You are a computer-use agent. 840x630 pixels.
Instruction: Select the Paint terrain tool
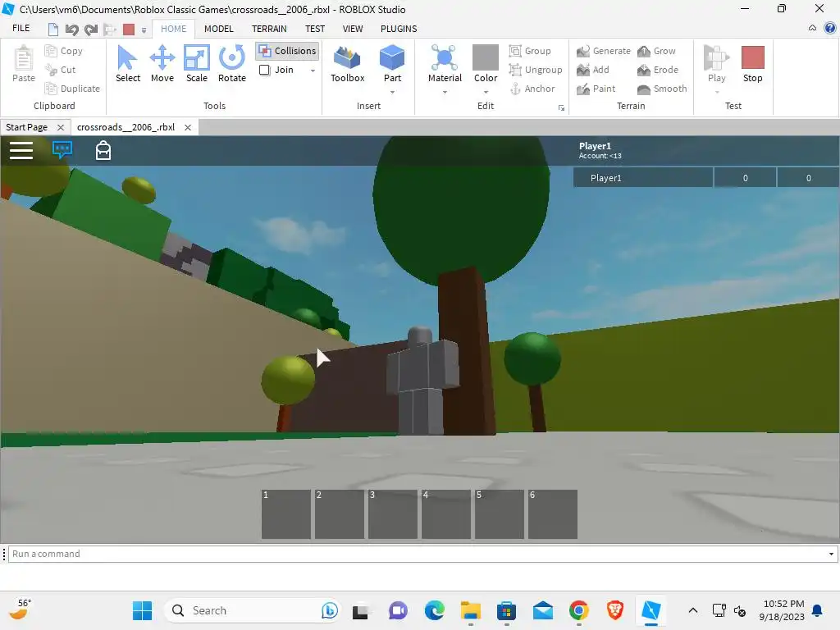click(596, 89)
